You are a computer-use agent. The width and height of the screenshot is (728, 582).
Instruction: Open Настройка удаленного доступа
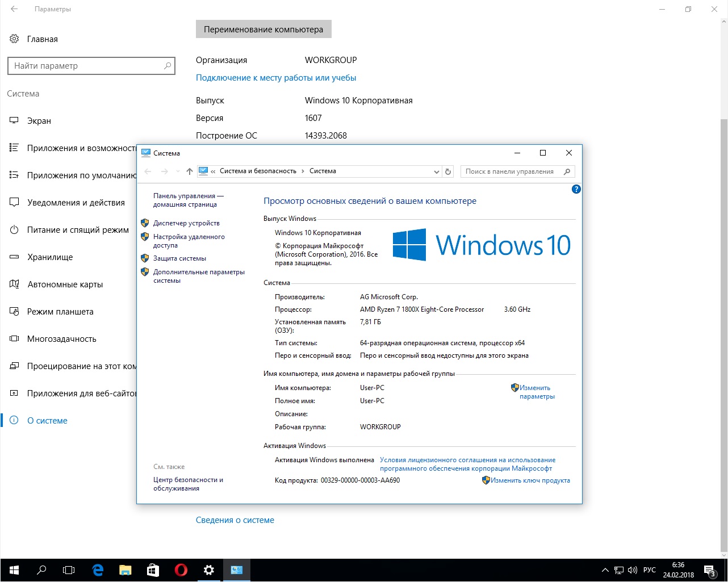(189, 241)
